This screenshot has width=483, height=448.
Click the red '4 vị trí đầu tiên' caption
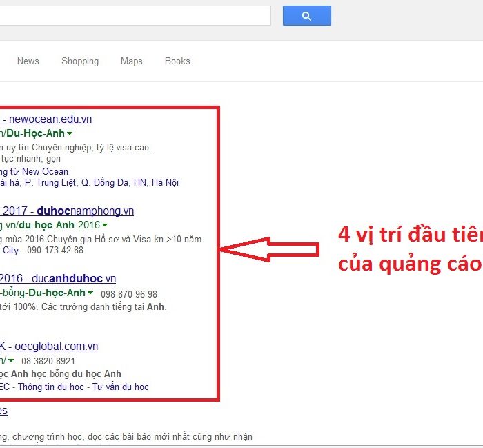tap(410, 236)
